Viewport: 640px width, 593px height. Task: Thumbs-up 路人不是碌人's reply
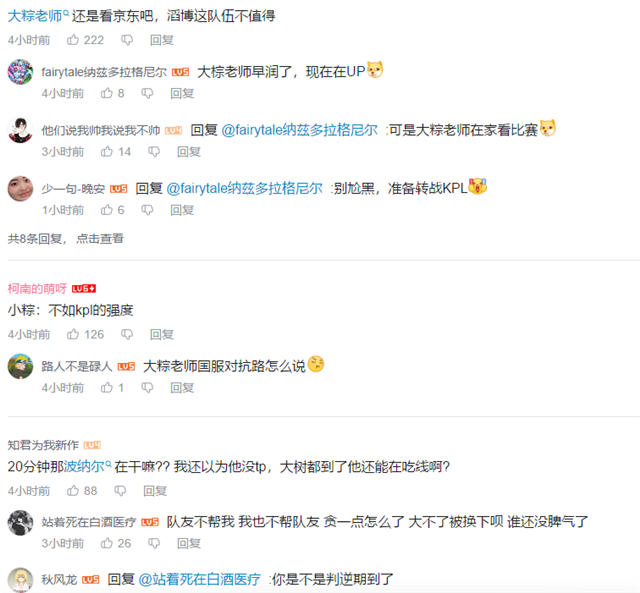click(107, 387)
